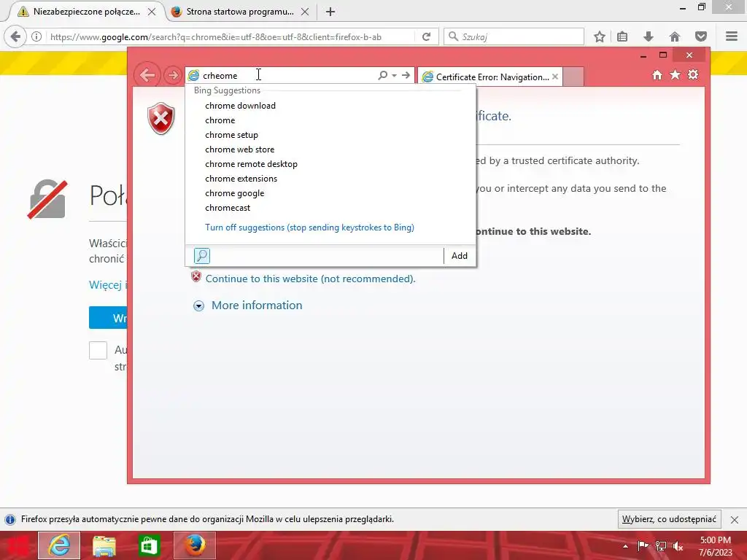Viewport: 747px width, 560px height.
Task: Click the Bing search provider icon in dropdown
Action: pyautogui.click(x=202, y=256)
